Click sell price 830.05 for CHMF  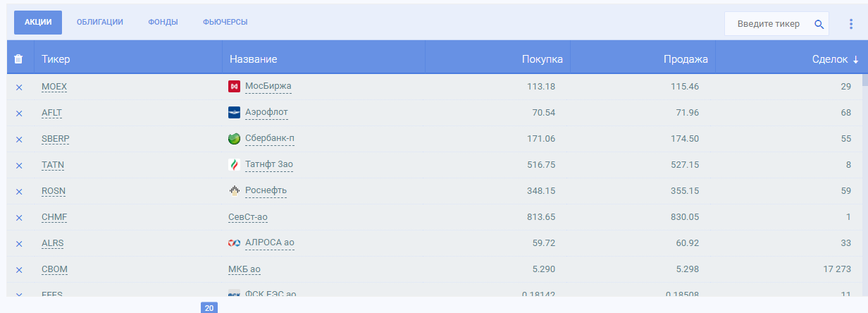[685, 217]
